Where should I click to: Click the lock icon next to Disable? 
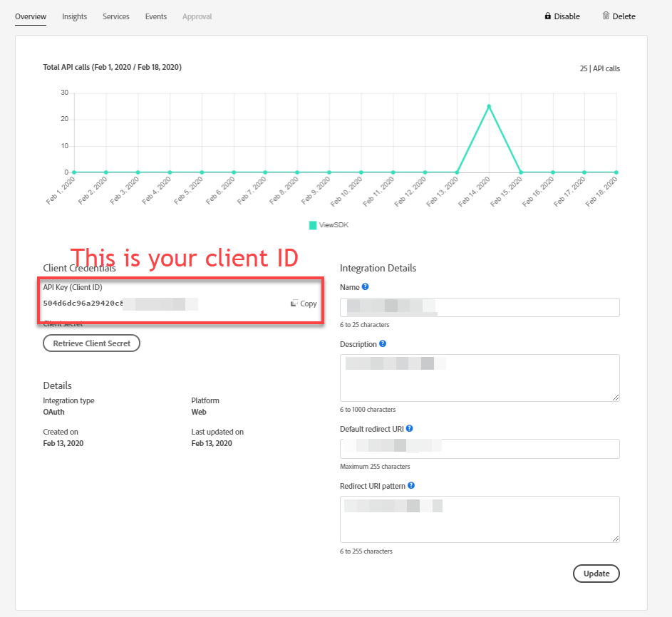(x=548, y=16)
